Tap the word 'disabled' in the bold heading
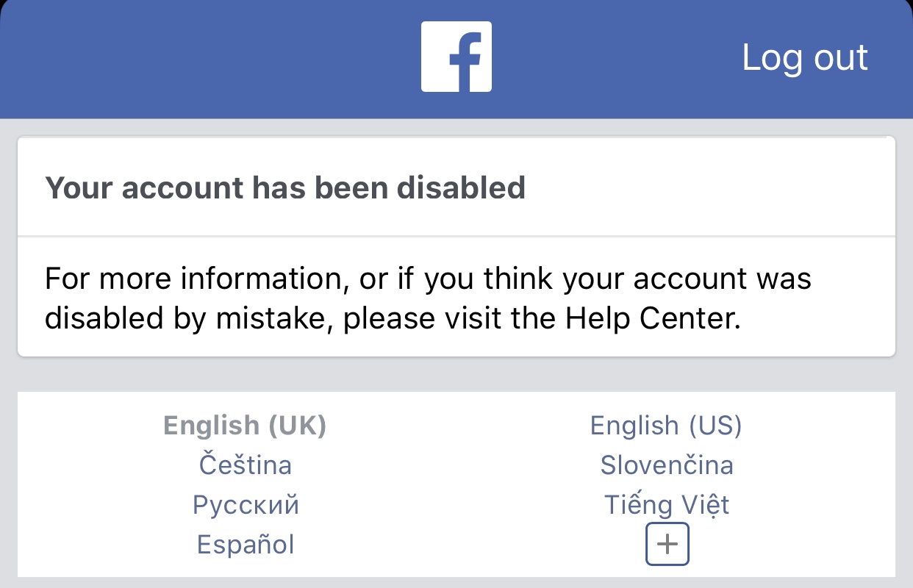The image size is (913, 588). [461, 187]
